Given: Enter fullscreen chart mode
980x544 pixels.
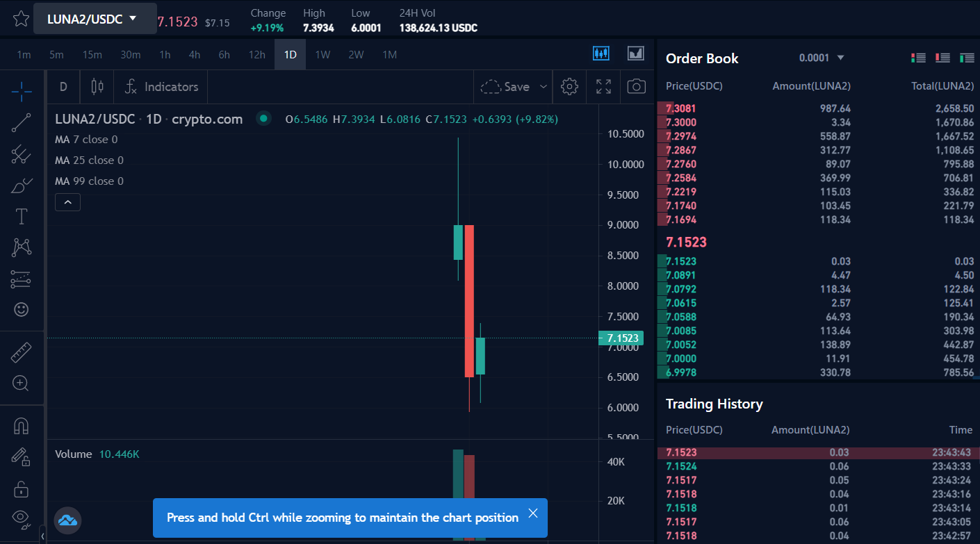Looking at the screenshot, I should point(603,87).
